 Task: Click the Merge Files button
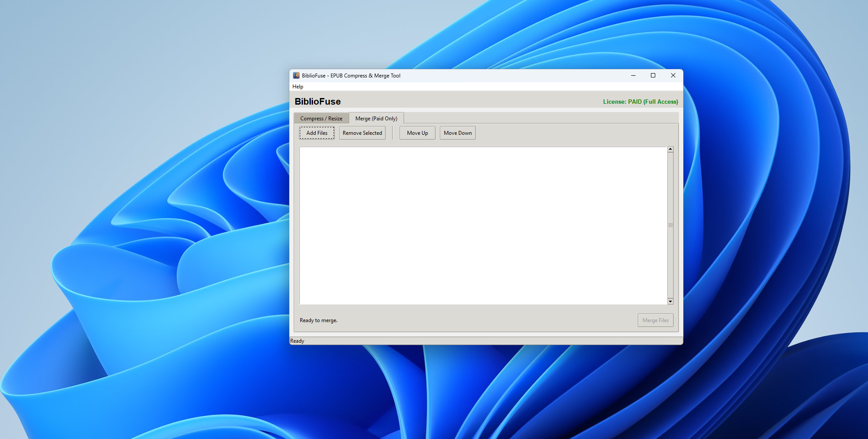pyautogui.click(x=655, y=320)
